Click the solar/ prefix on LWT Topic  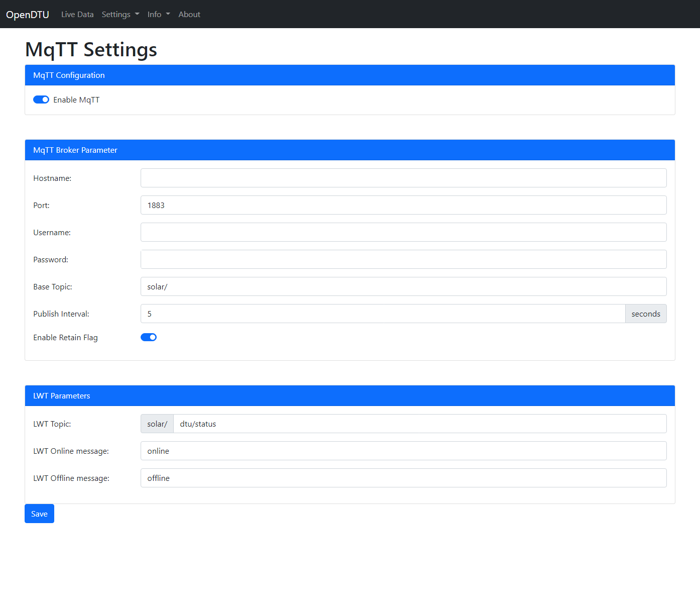[157, 424]
